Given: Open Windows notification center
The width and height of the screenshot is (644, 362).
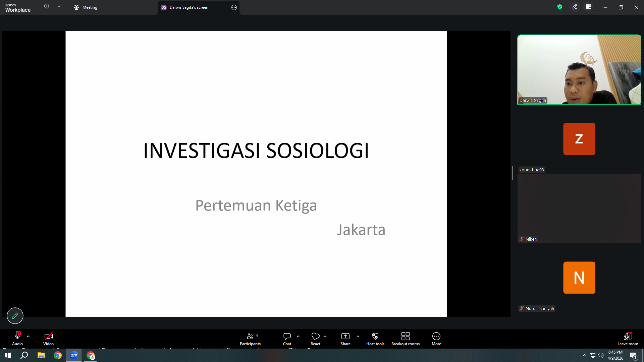Looking at the screenshot, I should (633, 355).
